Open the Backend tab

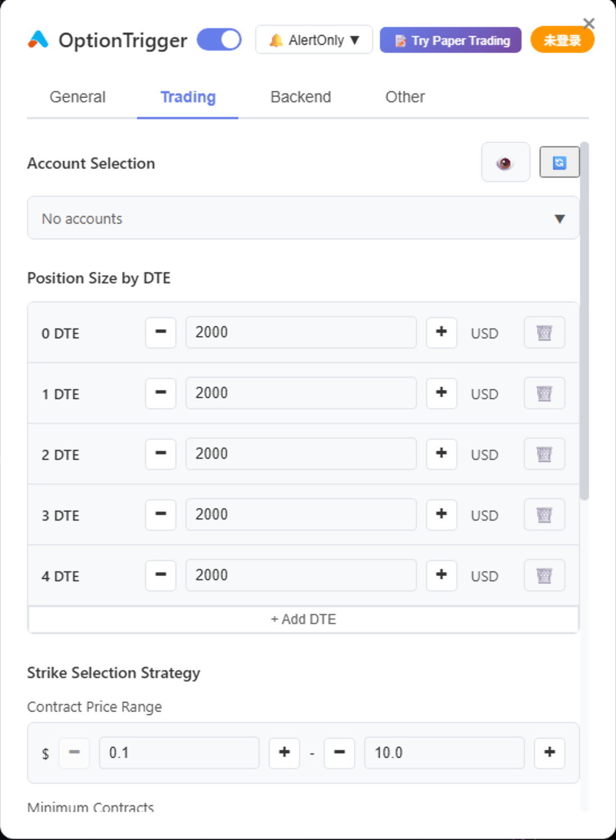point(301,97)
